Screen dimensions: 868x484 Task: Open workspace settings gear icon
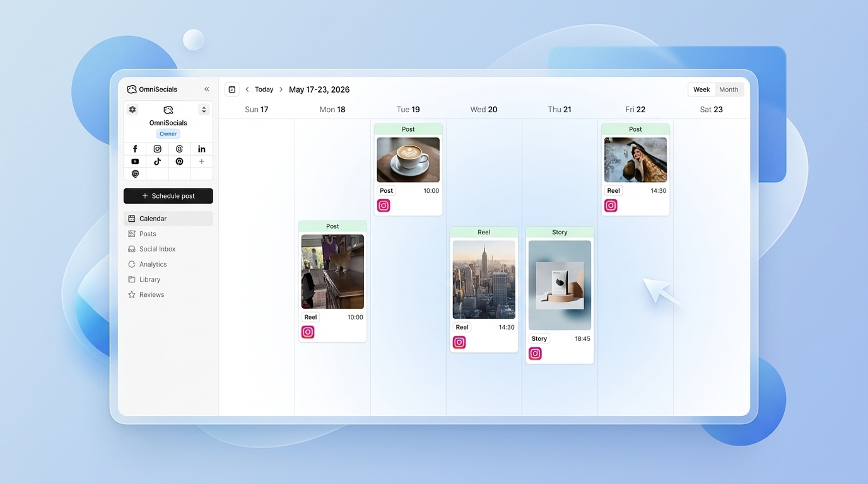pyautogui.click(x=132, y=110)
